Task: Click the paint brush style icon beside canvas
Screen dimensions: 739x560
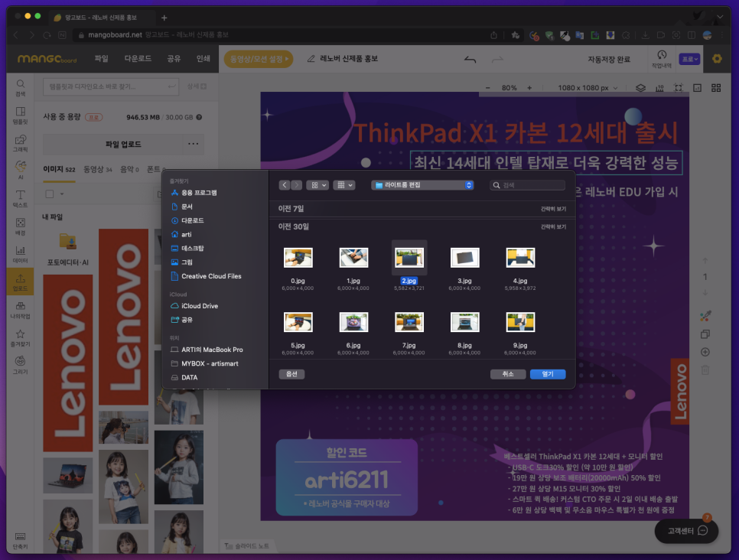Action: coord(705,316)
